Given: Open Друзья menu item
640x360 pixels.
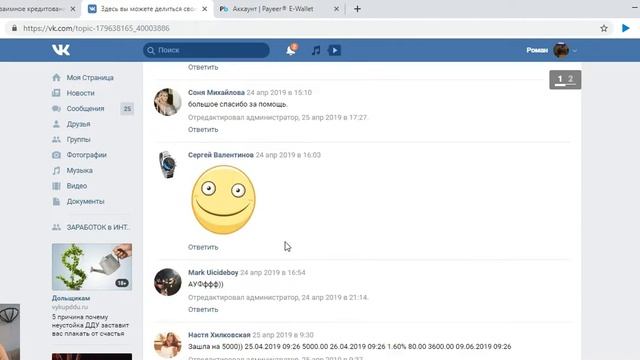Looking at the screenshot, I should click(x=78, y=124).
